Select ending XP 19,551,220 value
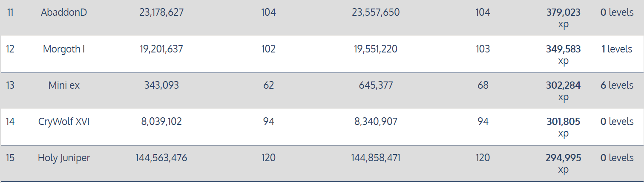The height and width of the screenshot is (183, 644). tap(375, 49)
